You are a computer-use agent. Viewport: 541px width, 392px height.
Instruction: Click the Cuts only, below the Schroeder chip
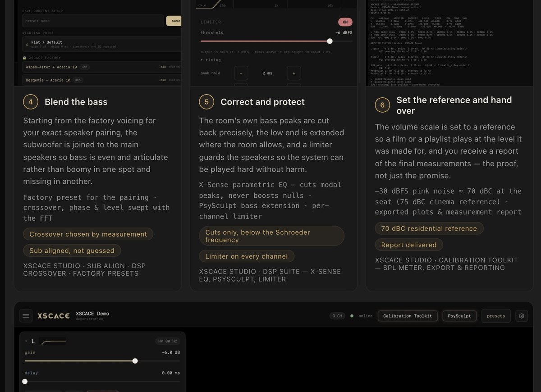pyautogui.click(x=271, y=236)
